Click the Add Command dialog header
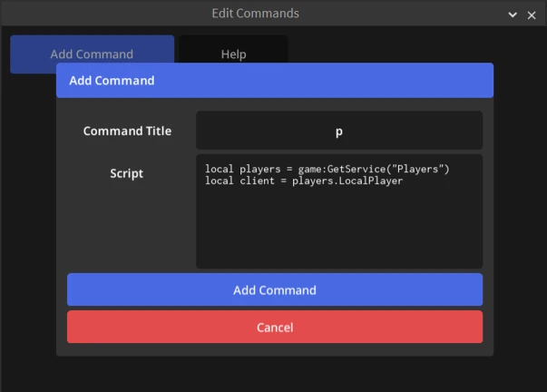The image size is (547, 392). (275, 80)
